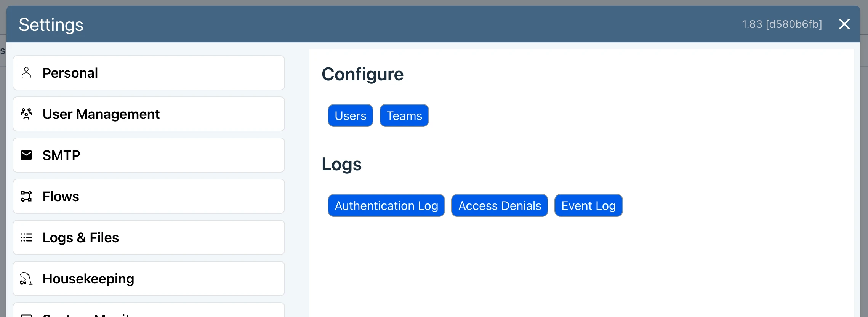The height and width of the screenshot is (317, 868).
Task: Select the partially visible item below Housekeeping
Action: [x=149, y=311]
